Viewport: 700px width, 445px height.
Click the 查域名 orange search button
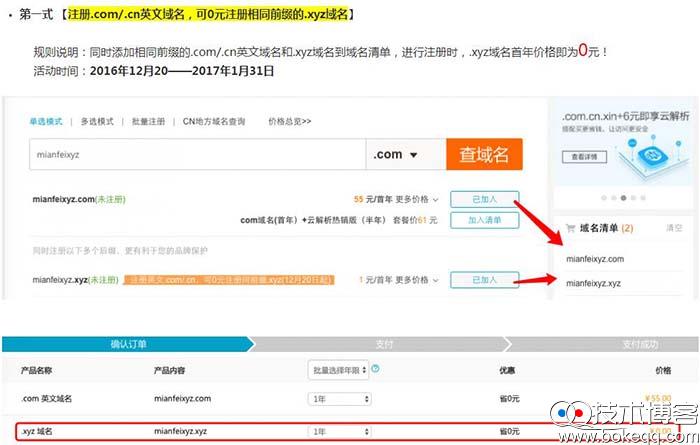pos(484,155)
